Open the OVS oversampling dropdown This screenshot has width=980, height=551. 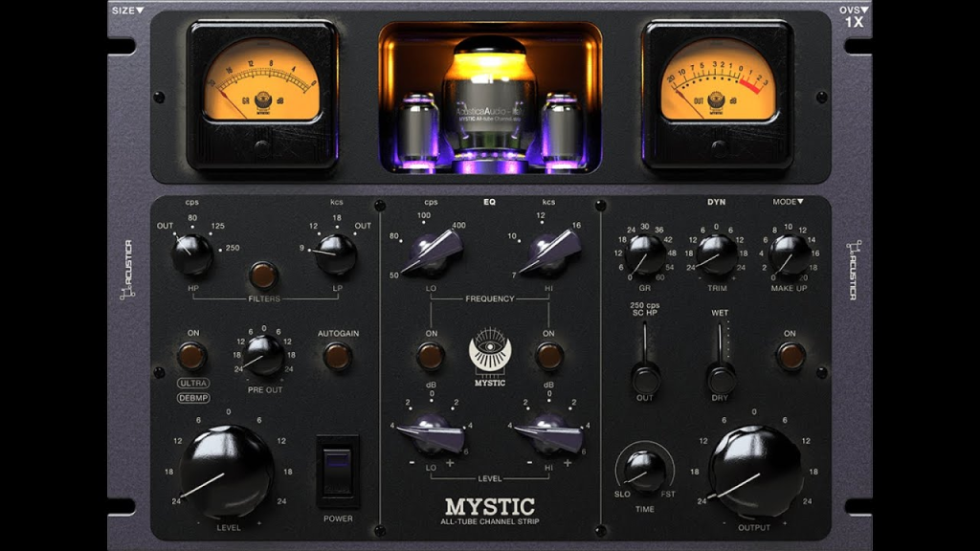pyautogui.click(x=854, y=10)
